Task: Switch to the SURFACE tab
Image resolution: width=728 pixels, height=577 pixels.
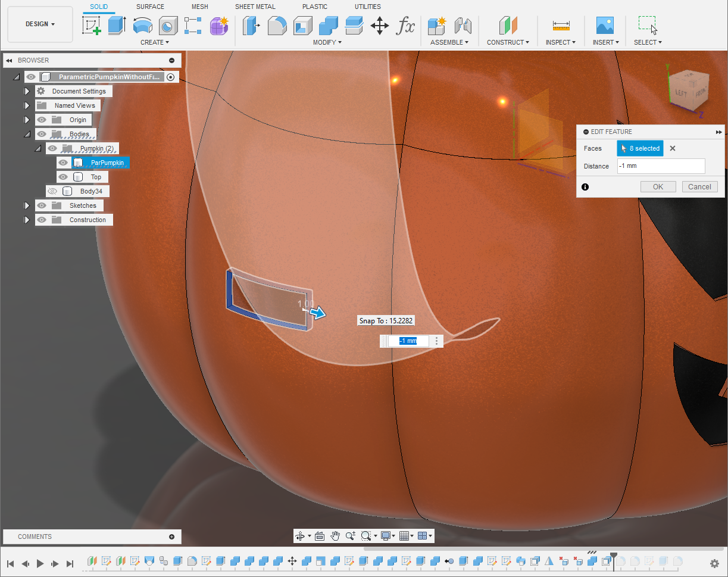Action: 150,7
